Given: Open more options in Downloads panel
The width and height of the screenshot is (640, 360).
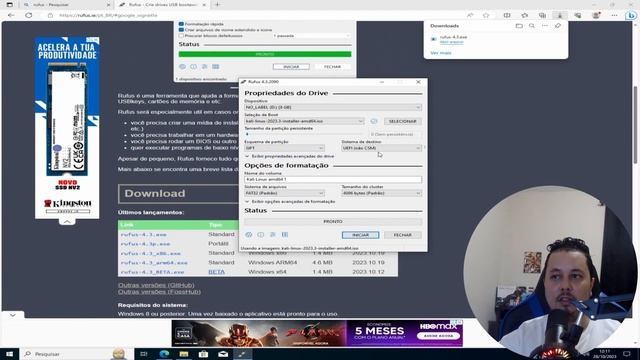Looking at the screenshot, I should pyautogui.click(x=545, y=26).
